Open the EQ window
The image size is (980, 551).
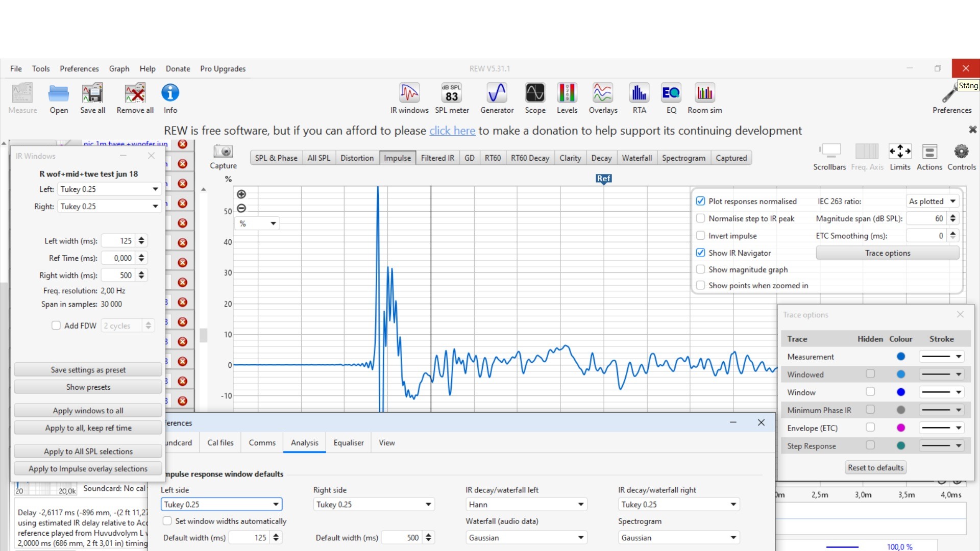[671, 98]
